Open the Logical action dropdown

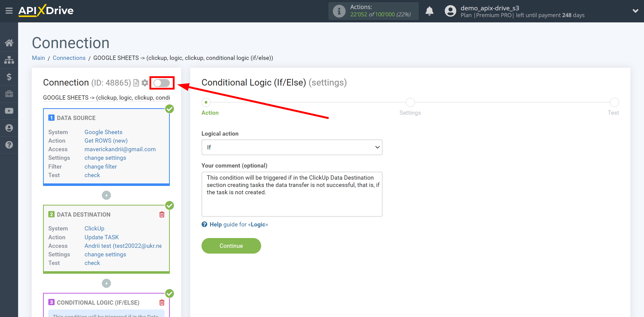click(292, 147)
